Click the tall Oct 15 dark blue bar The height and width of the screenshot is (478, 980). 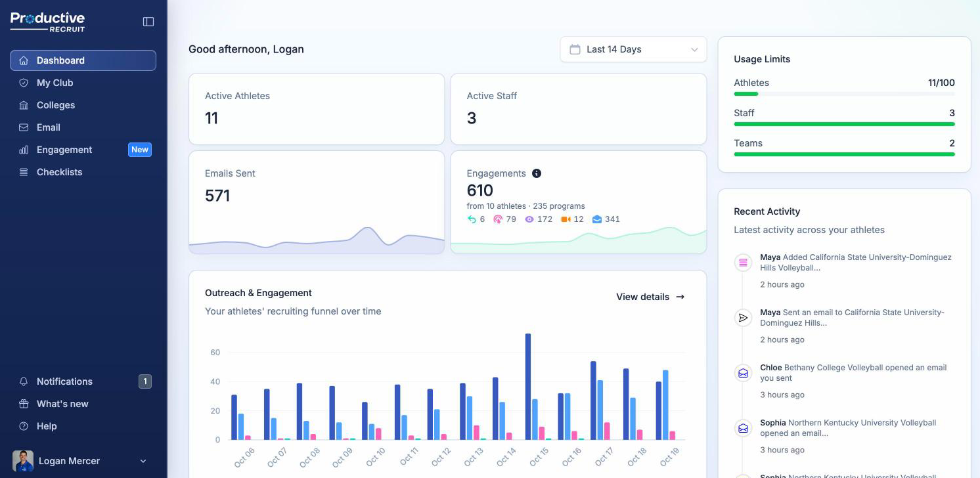(x=528, y=387)
